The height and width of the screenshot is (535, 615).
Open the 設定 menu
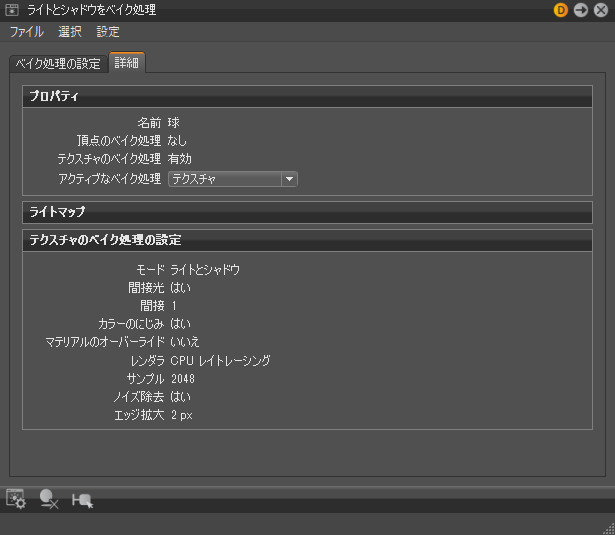[x=108, y=32]
